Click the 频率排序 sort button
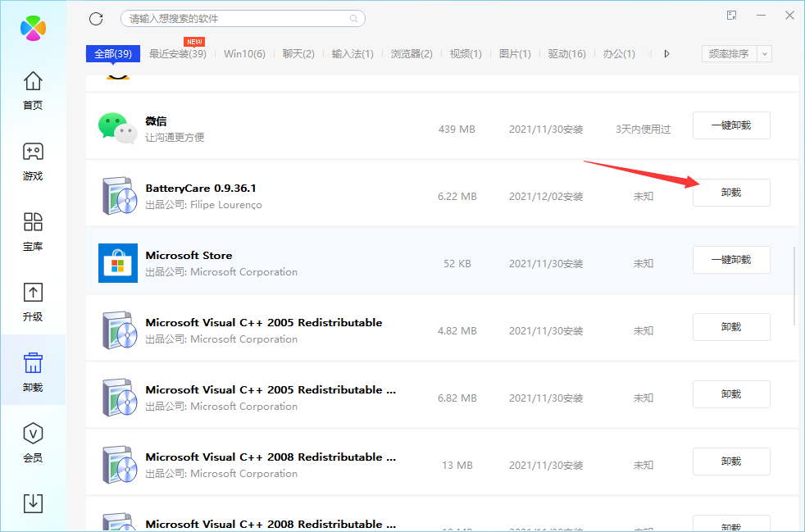805x532 pixels. 729,54
